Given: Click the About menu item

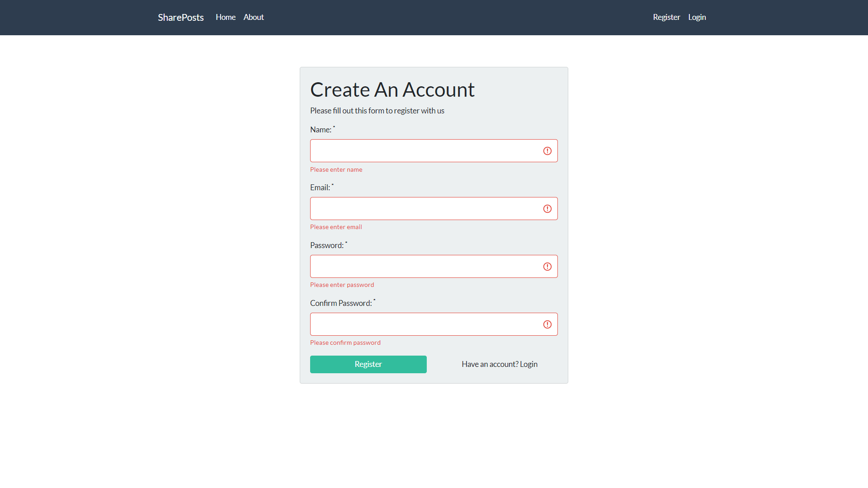Looking at the screenshot, I should click(253, 17).
